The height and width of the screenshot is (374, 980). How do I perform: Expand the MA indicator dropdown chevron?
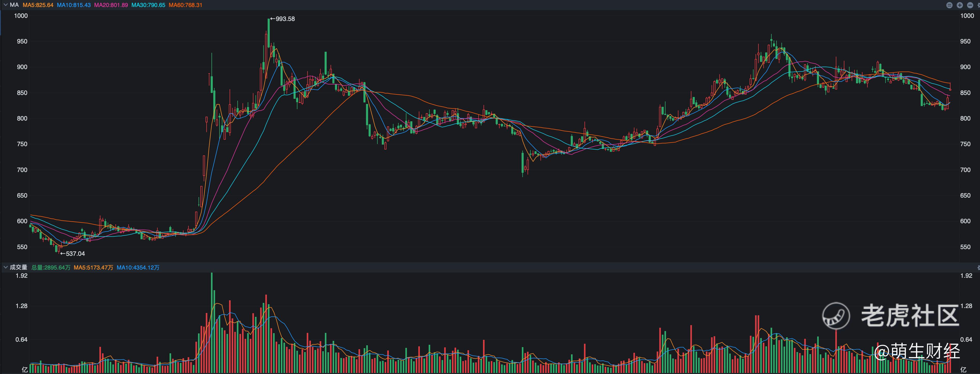[5, 5]
